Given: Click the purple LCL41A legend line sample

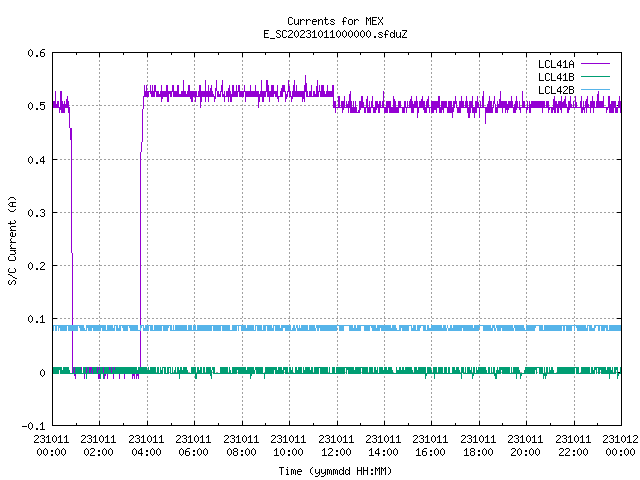Looking at the screenshot, I should pyautogui.click(x=596, y=64).
